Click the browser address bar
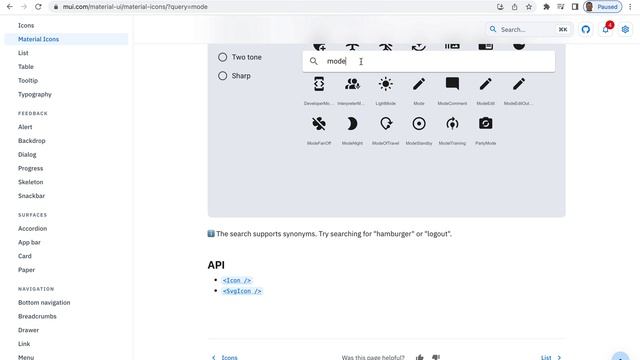Viewport: 640px width, 360px height. (269, 7)
